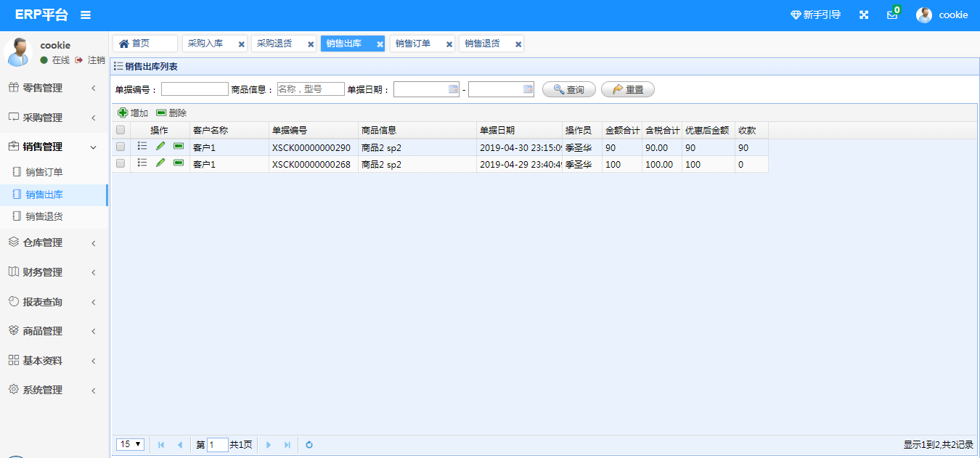Image resolution: width=980 pixels, height=458 pixels.
Task: Click the 重置 reset button
Action: point(628,89)
